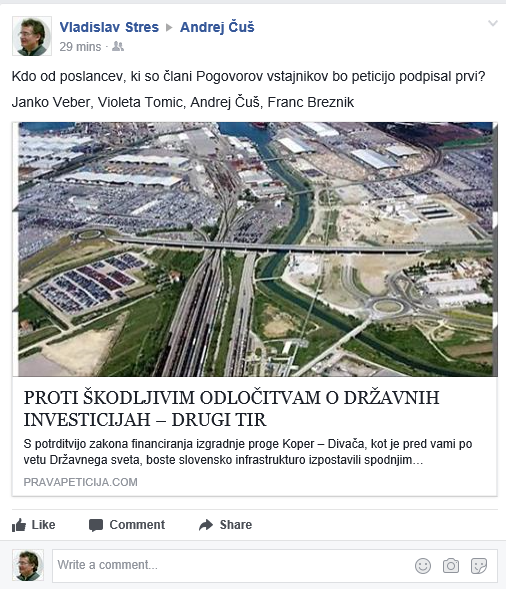The height and width of the screenshot is (589, 506).
Task: Open the post options chevron menu
Action: [492, 23]
